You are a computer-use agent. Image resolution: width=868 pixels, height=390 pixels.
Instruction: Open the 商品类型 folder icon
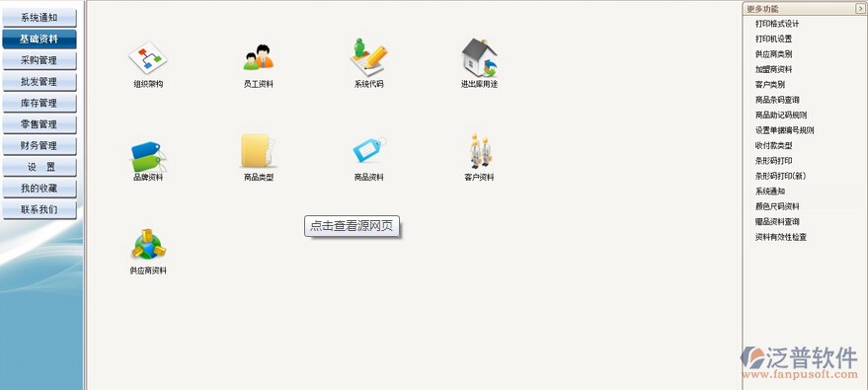pyautogui.click(x=259, y=151)
